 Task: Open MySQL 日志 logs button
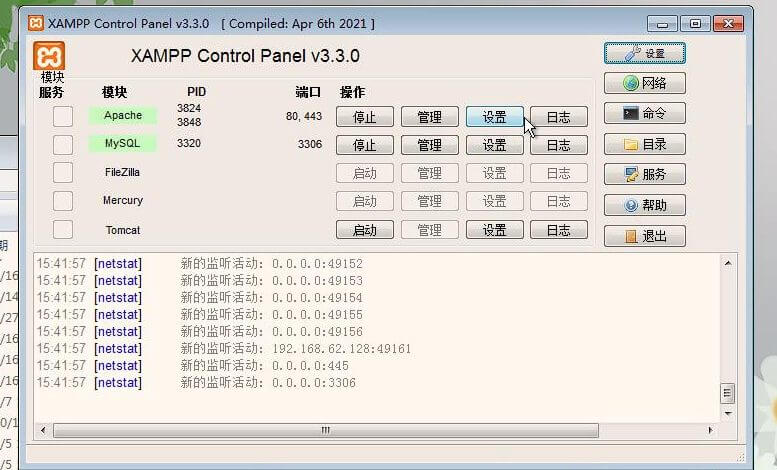click(559, 145)
